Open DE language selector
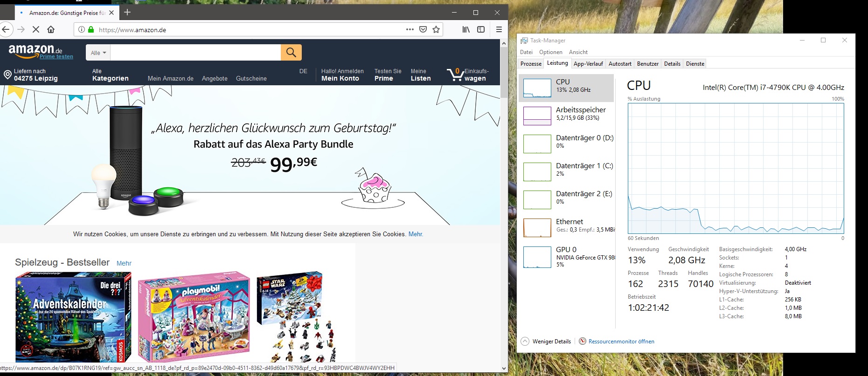This screenshot has width=868, height=376. [x=303, y=71]
